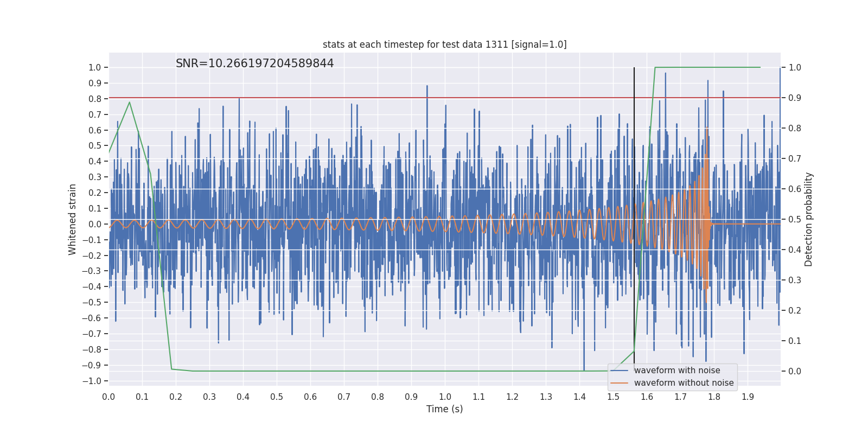Select Whitened strain tick label −0.1
Viewport: 868px width, 434px height.
point(92,240)
